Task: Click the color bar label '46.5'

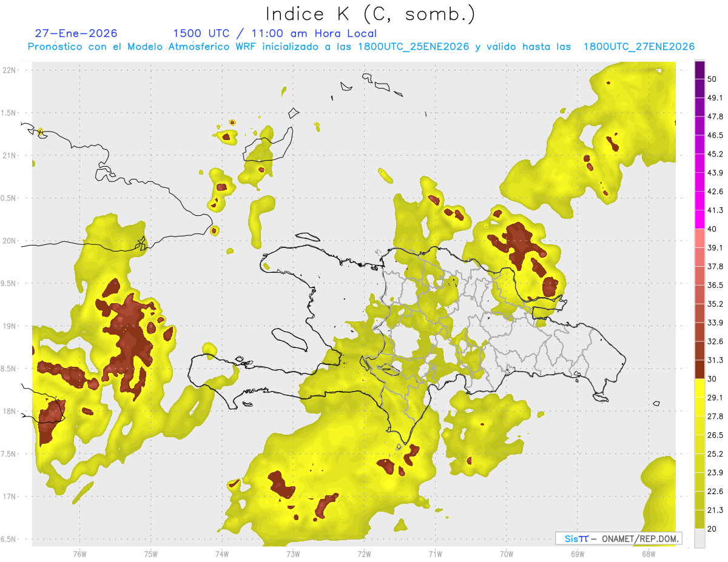Action: click(x=715, y=135)
